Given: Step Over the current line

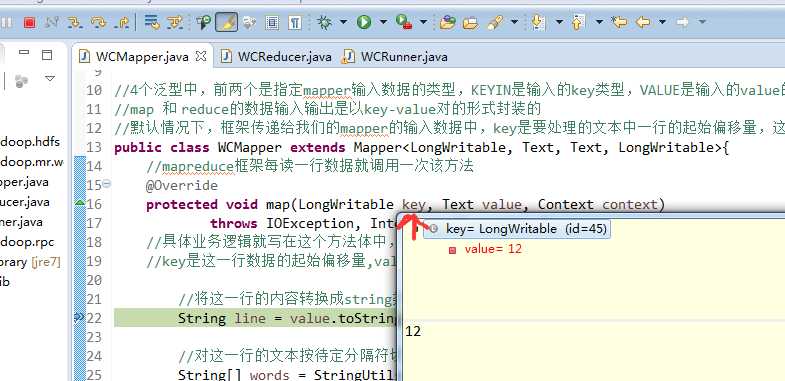Looking at the screenshot, I should 99,22.
